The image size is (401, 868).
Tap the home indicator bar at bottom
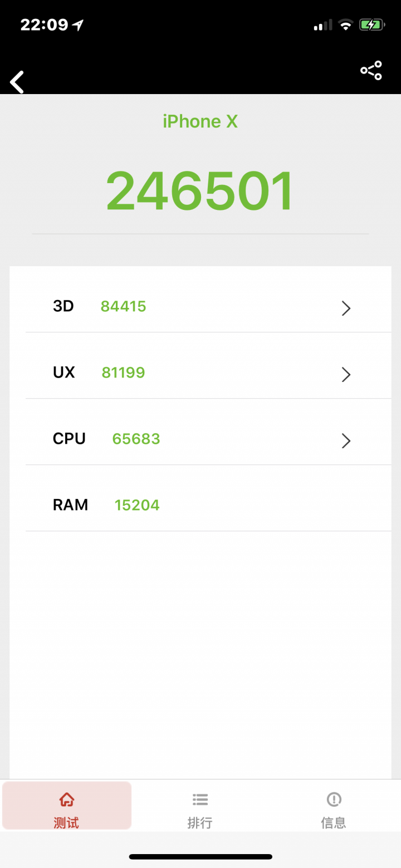pos(200,856)
